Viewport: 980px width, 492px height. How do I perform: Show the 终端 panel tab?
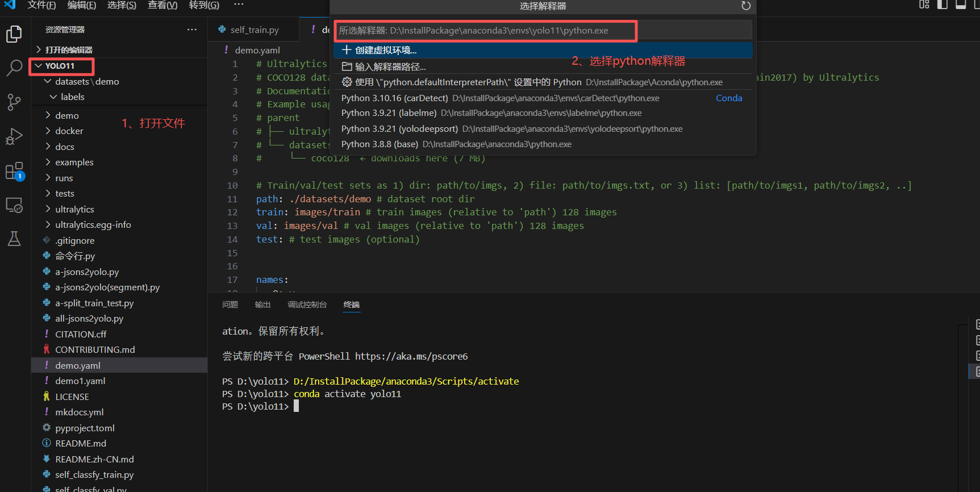(x=352, y=305)
